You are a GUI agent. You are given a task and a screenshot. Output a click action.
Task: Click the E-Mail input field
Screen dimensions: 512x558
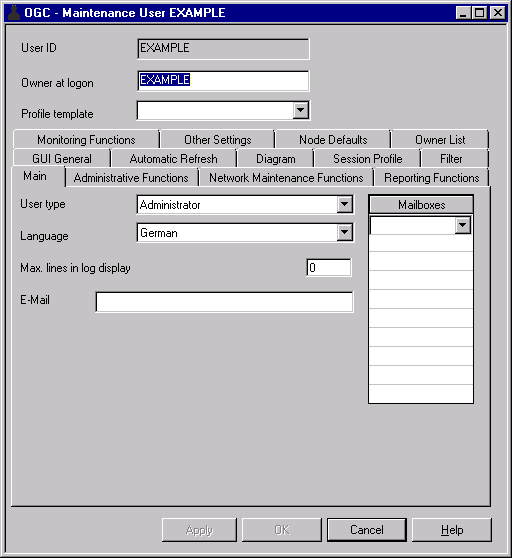[x=225, y=302]
